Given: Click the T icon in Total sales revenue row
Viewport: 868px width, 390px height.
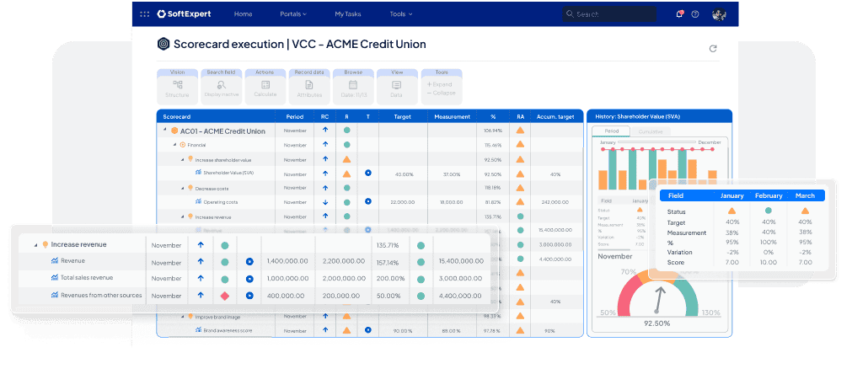Looking at the screenshot, I should click(x=249, y=279).
